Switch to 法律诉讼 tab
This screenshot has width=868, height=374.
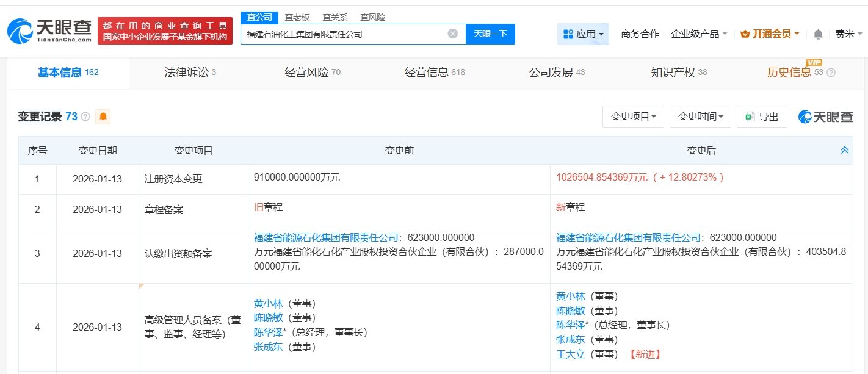(190, 73)
